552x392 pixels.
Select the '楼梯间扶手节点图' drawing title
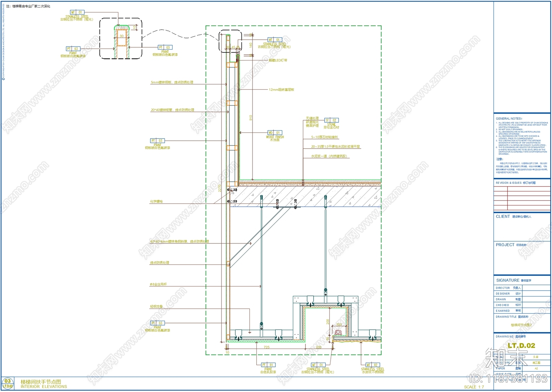coord(41,382)
